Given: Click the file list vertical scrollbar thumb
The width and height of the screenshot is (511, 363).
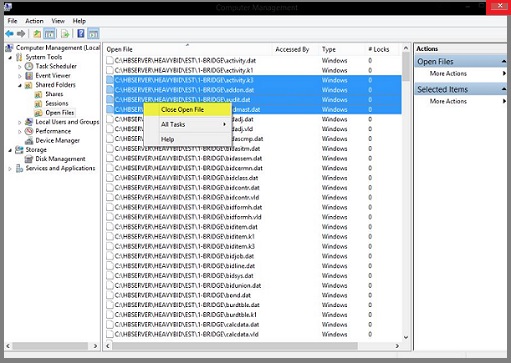Looking at the screenshot, I should [x=406, y=67].
